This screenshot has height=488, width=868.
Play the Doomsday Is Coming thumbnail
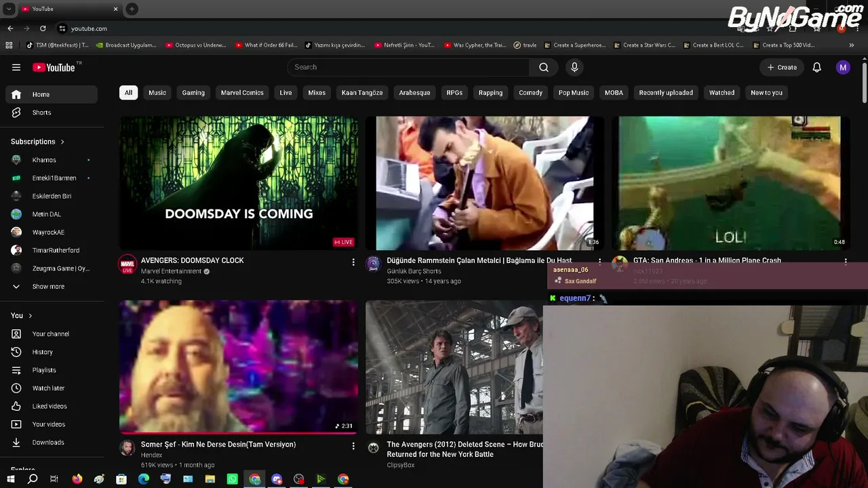(x=239, y=183)
